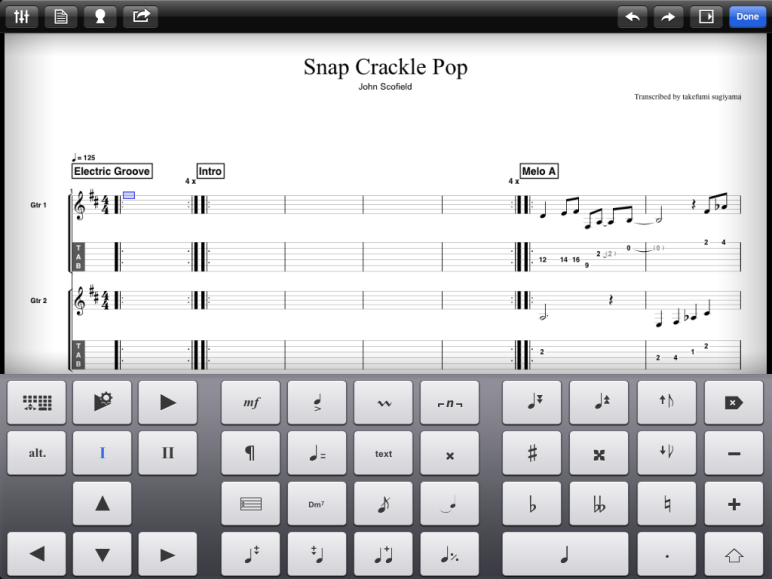Tap the down-arrow flat stem key

[667, 453]
